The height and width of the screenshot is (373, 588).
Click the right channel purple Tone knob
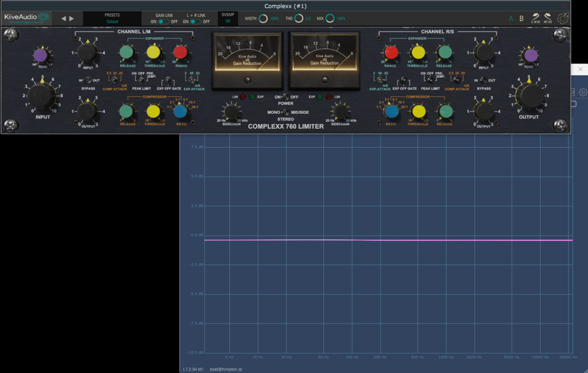(531, 56)
